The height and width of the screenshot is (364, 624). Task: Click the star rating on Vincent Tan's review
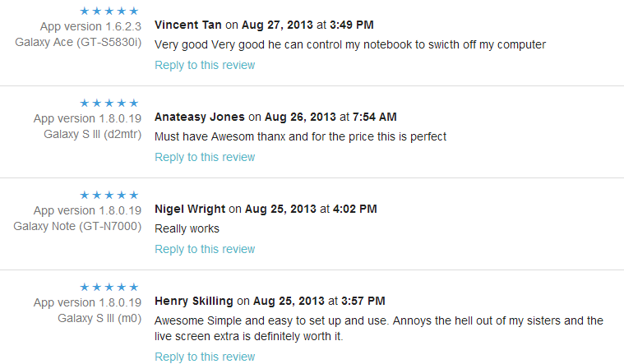[x=109, y=11]
